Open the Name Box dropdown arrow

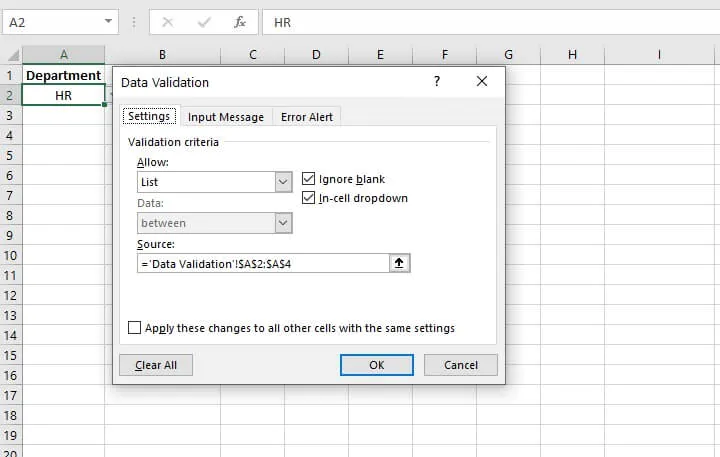coord(108,21)
